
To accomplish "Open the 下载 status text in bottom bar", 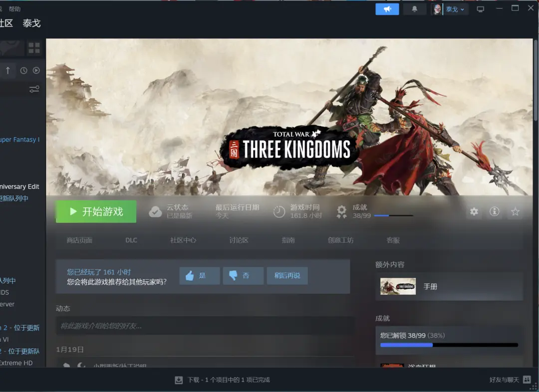I will pos(229,380).
